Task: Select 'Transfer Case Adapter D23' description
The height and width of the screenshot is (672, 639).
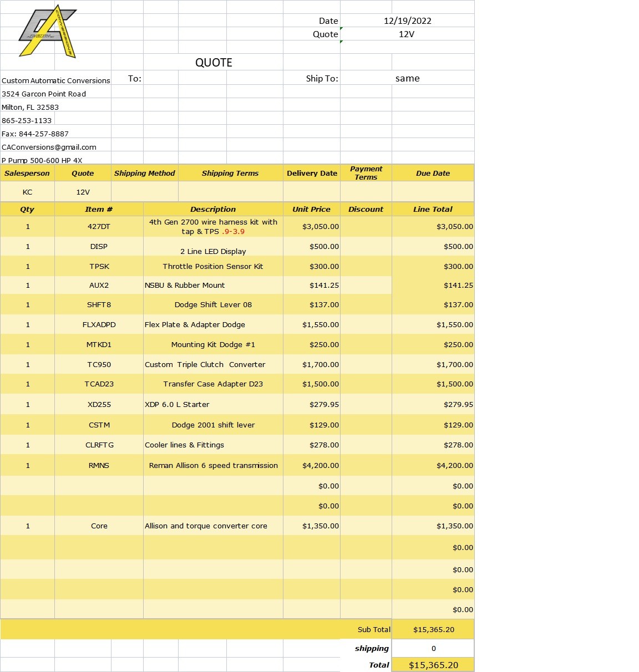Action: tap(213, 384)
